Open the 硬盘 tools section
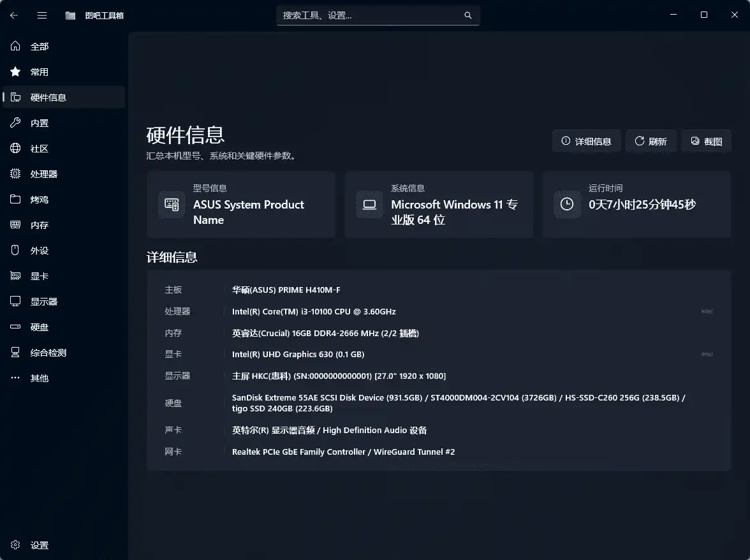 pyautogui.click(x=64, y=327)
